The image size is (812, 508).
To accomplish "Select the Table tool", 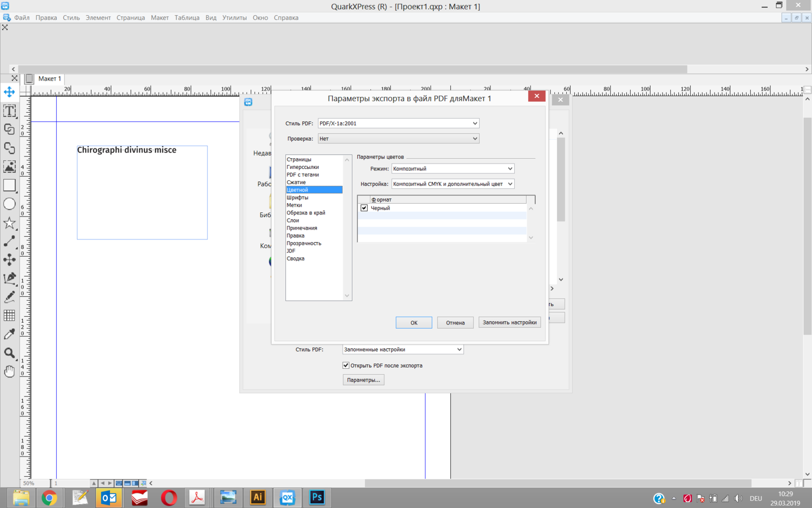I will [x=9, y=316].
